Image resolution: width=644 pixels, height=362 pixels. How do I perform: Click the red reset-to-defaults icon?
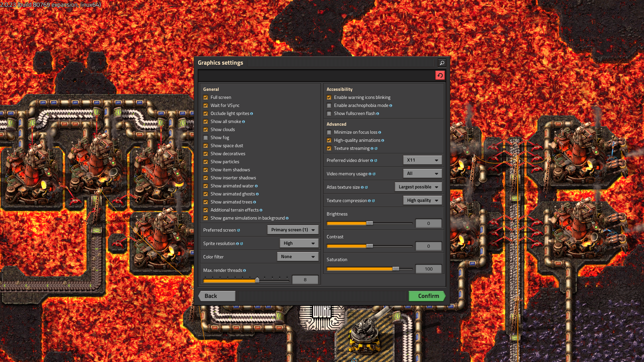tap(440, 75)
